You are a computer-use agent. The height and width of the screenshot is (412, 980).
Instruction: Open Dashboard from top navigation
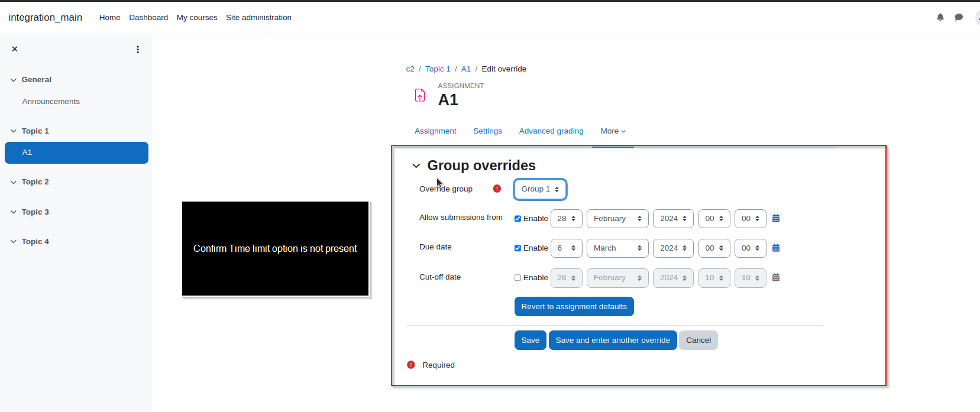click(x=148, y=18)
